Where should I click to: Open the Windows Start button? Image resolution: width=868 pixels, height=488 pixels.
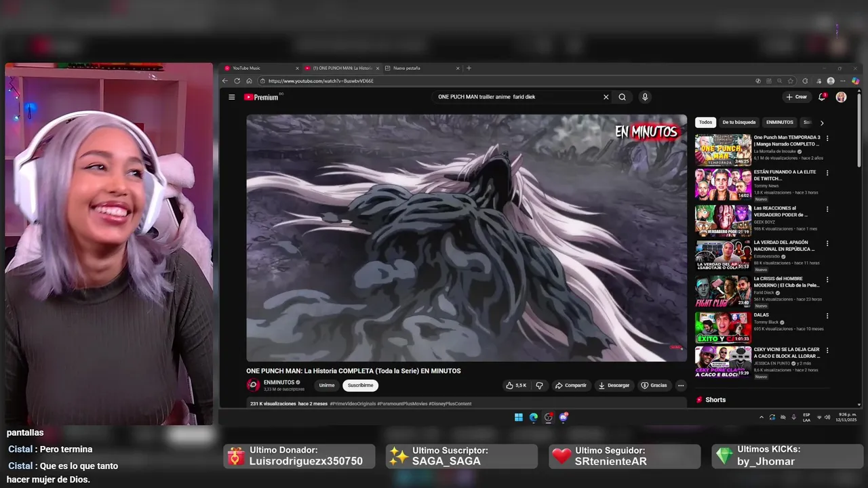coord(519,417)
